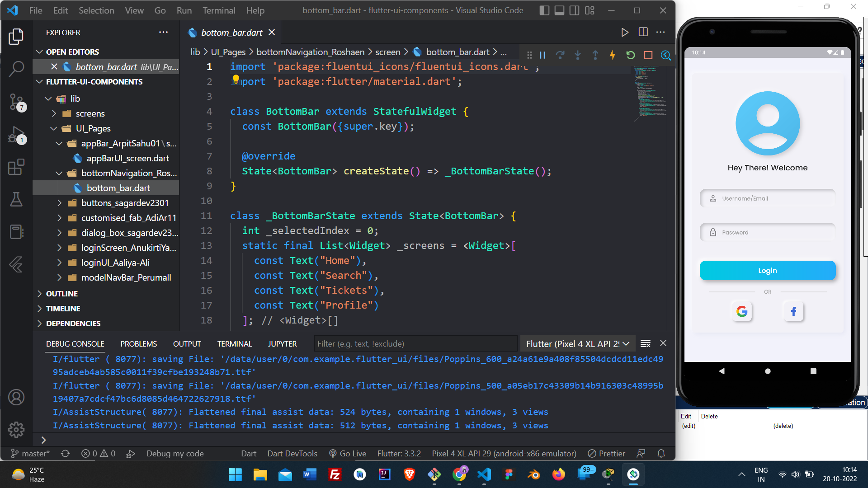868x488 pixels.
Task: Clear the debug console output
Action: (646, 344)
